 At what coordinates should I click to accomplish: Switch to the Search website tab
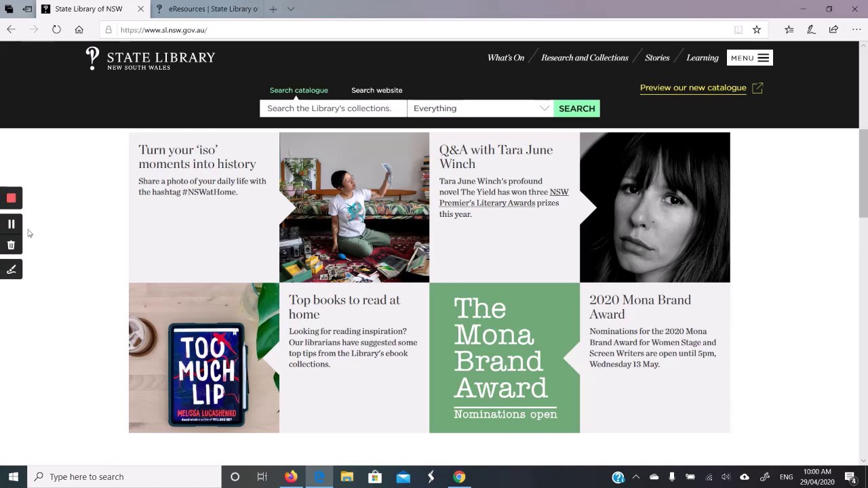tap(376, 90)
